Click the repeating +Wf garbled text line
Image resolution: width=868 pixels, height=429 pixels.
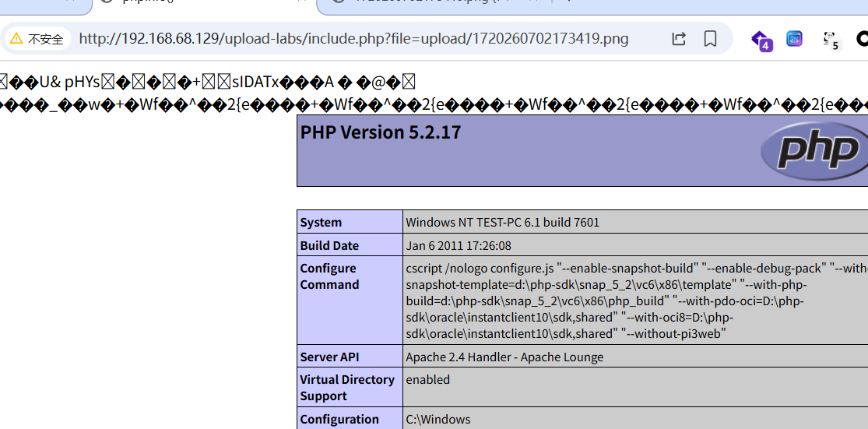coord(434,105)
